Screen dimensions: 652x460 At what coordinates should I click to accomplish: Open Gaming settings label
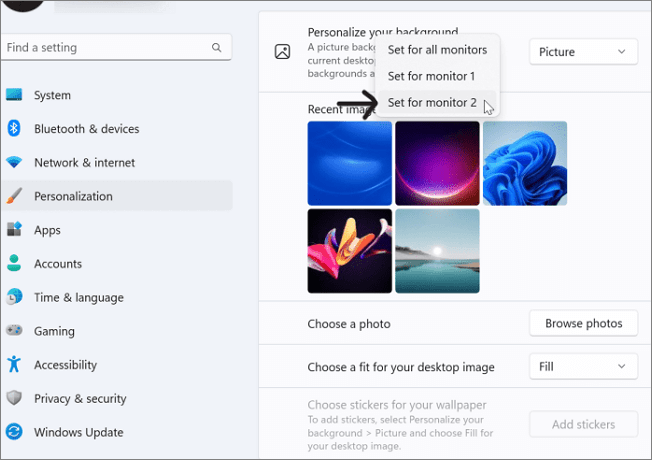54,331
